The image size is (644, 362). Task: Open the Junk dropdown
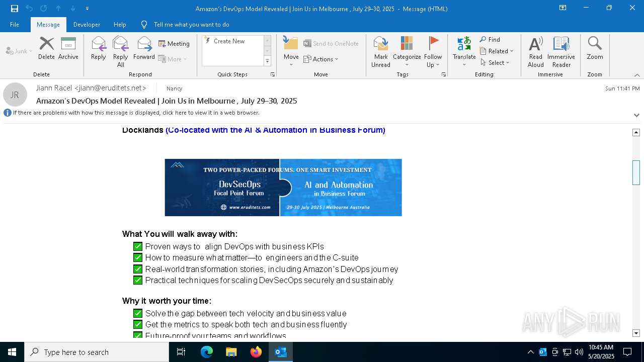(19, 51)
